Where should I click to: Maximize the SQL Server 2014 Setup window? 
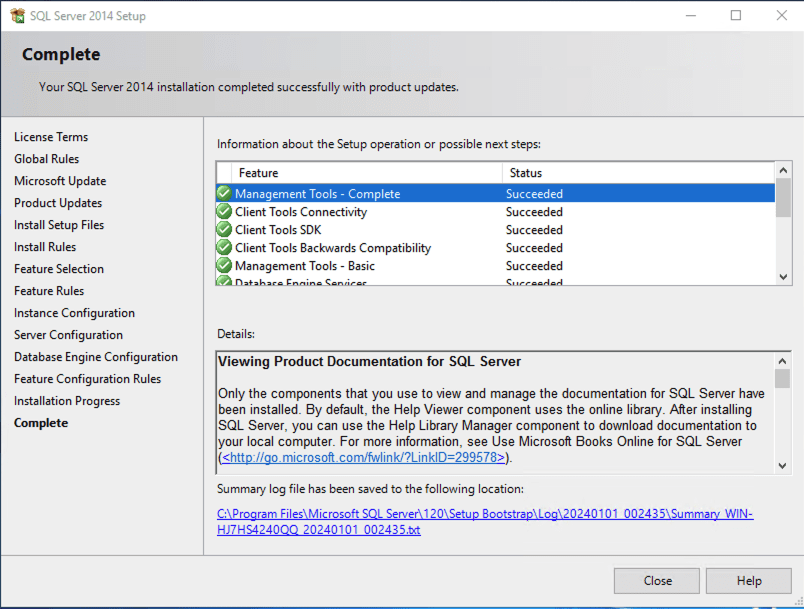pos(736,15)
